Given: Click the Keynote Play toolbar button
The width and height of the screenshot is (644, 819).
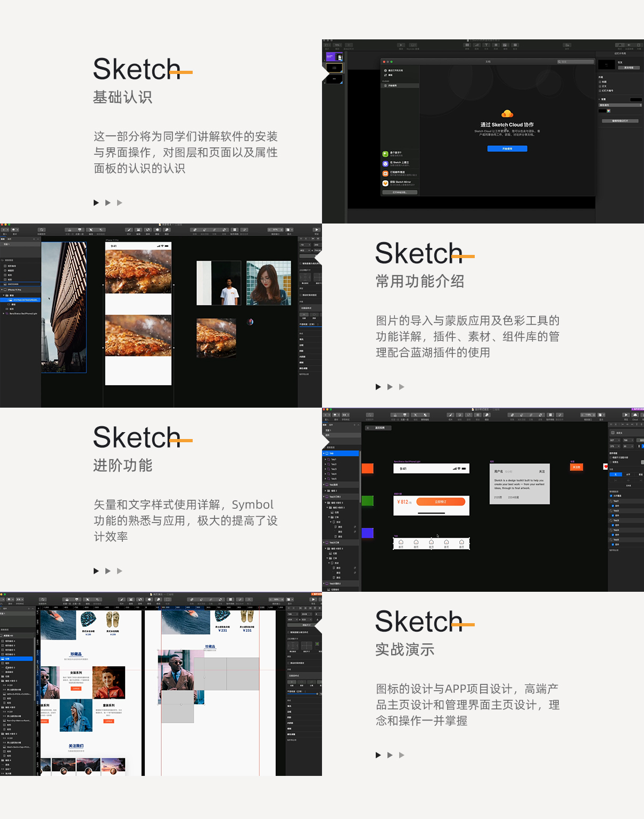Looking at the screenshot, I should point(401,45).
